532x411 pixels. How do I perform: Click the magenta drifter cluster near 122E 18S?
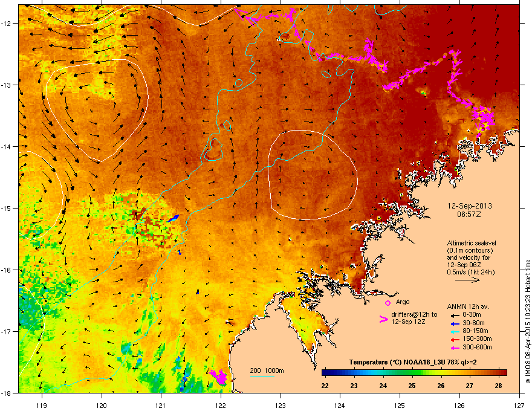coord(218,377)
